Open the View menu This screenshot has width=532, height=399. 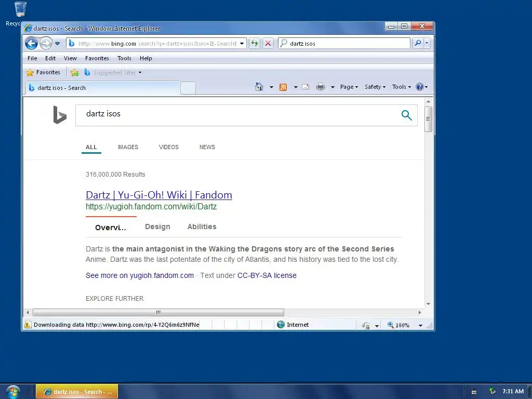70,58
